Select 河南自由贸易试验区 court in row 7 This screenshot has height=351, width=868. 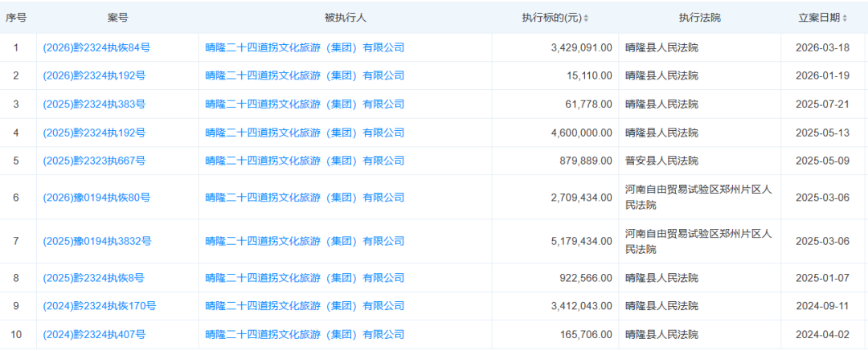point(698,242)
